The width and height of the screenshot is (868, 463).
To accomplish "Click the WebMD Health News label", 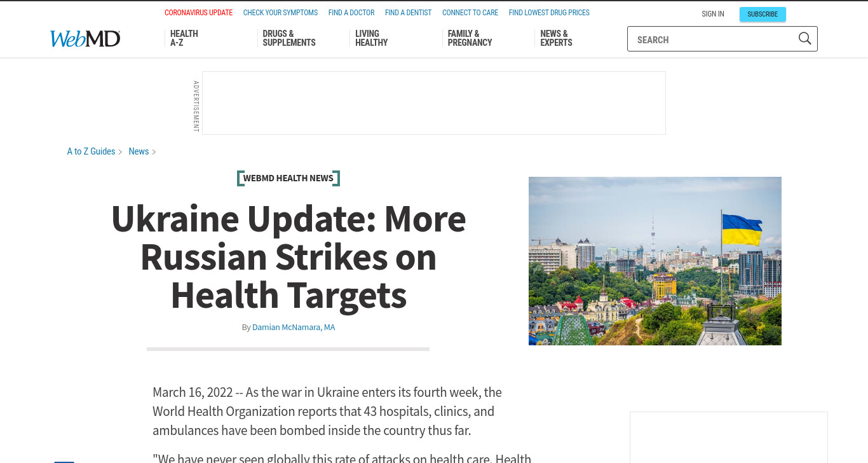I will (288, 178).
